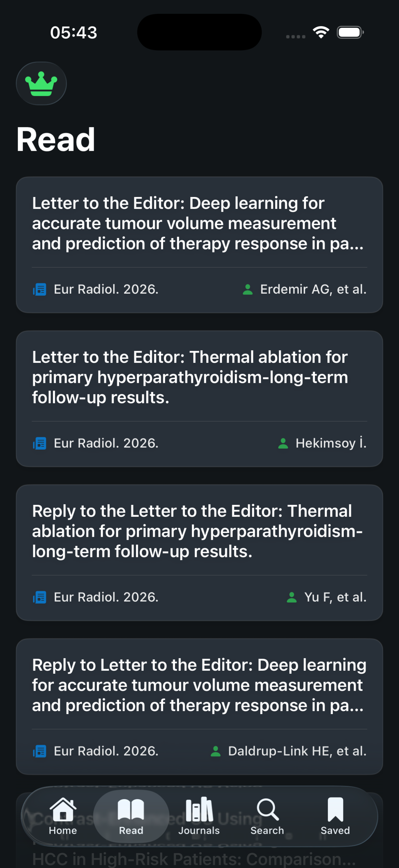
Task: Tap author icon beside Yu F
Action: click(292, 597)
